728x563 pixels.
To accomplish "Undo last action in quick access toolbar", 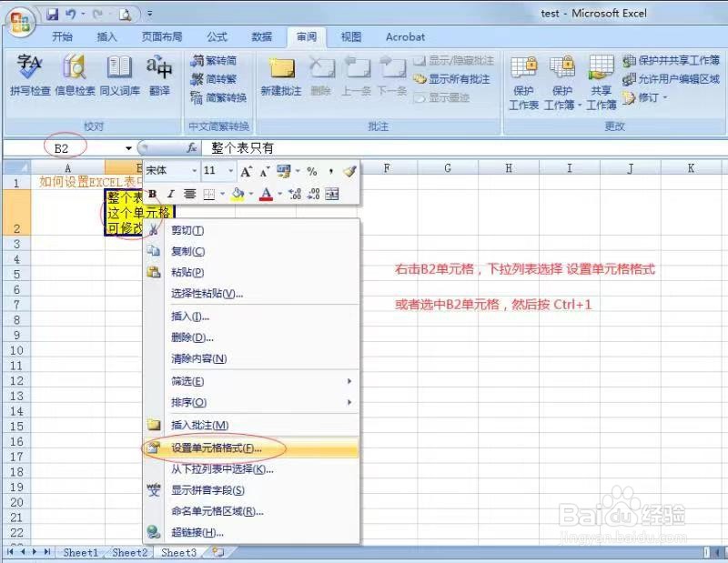I will tap(71, 15).
